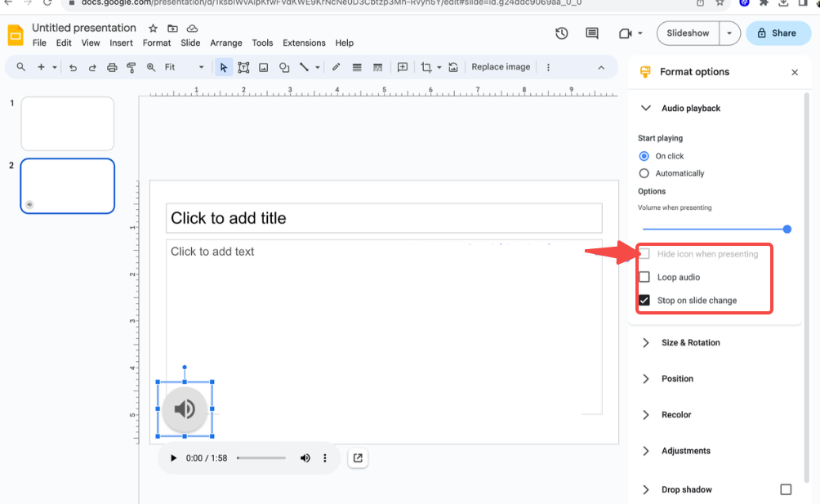Click the Replace image button
This screenshot has height=504, width=820.
pyautogui.click(x=501, y=66)
